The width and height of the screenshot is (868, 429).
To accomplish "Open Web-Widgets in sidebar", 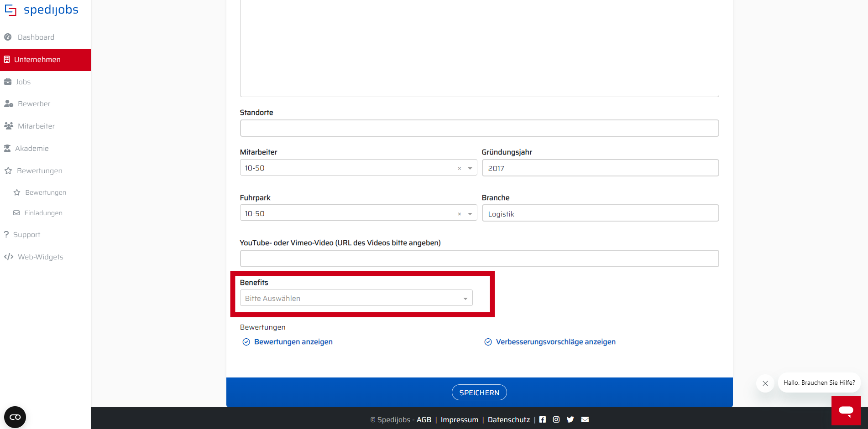I will 40,257.
